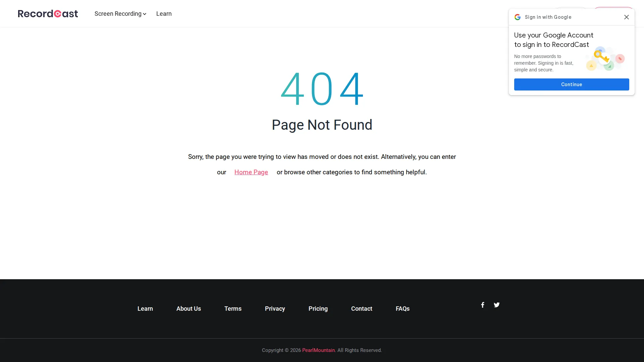
Task: Open the Home Page link
Action: 251,172
